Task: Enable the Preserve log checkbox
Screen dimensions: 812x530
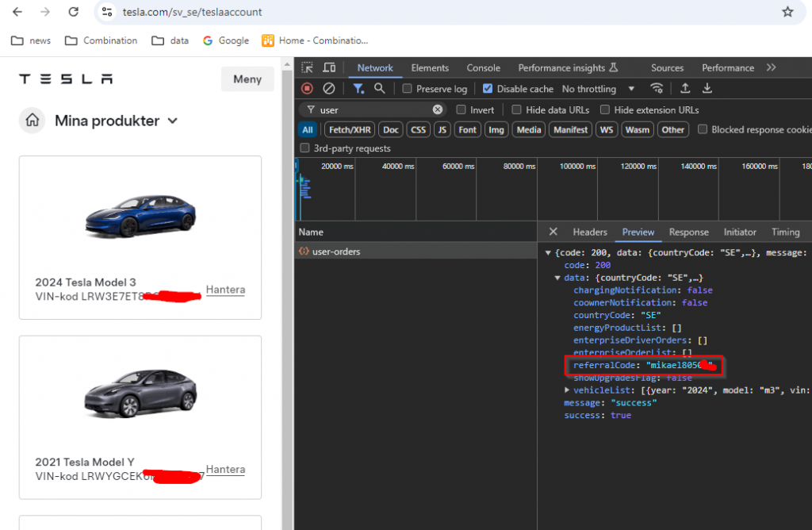Action: coord(408,89)
